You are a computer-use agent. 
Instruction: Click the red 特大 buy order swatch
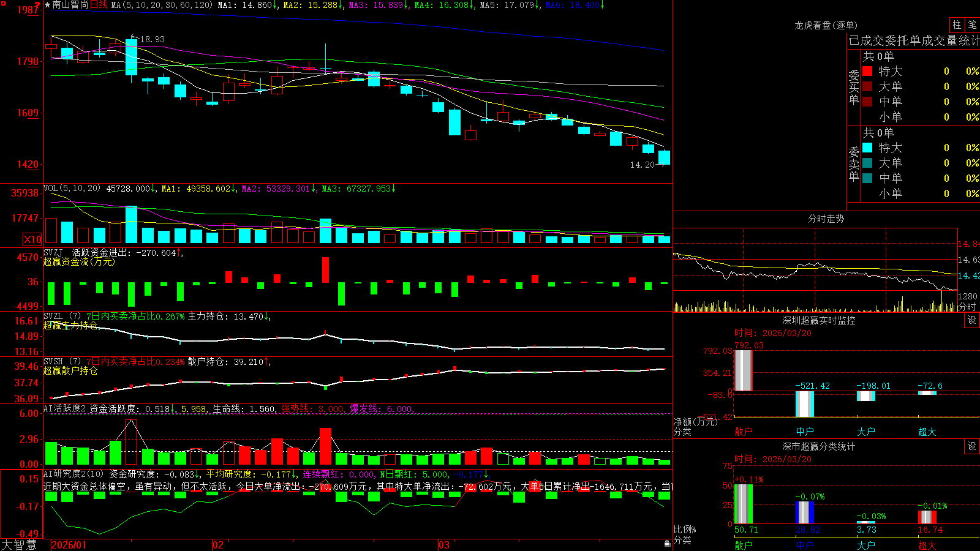[867, 71]
